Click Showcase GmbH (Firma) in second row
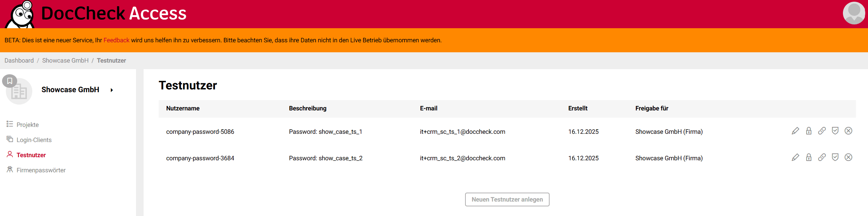 point(669,158)
